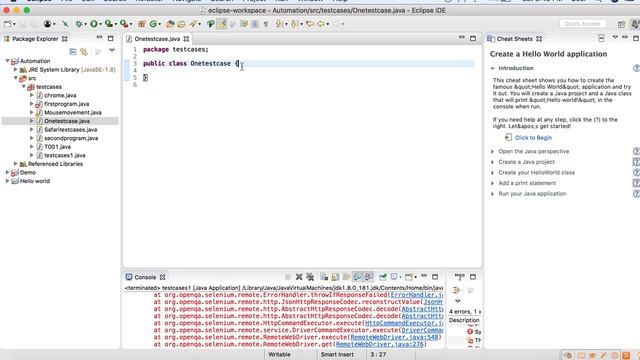Image resolution: width=640 pixels, height=360 pixels.
Task: Click the Quick Access search field
Action: 582,24
